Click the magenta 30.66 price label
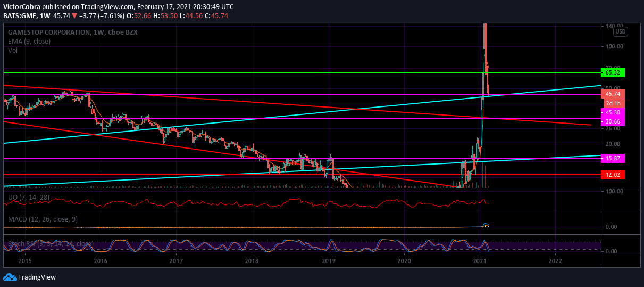Screen dimensions: 644x287 pos(613,121)
